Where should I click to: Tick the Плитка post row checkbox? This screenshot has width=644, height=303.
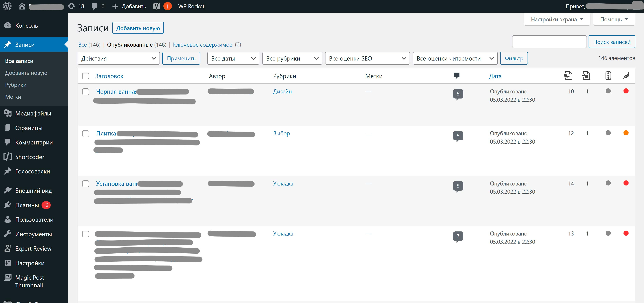tap(85, 133)
